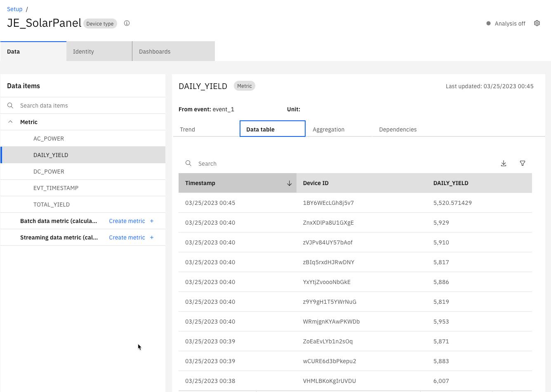551x392 pixels.
Task: Click yield value 5,817
Action: click(441, 262)
